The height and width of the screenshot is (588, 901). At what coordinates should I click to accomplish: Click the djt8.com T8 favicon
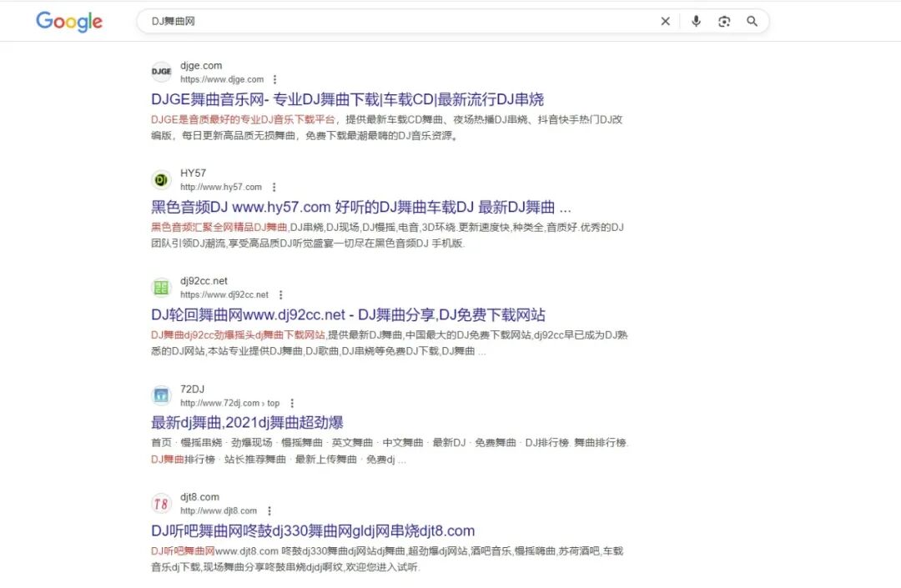coord(162,504)
